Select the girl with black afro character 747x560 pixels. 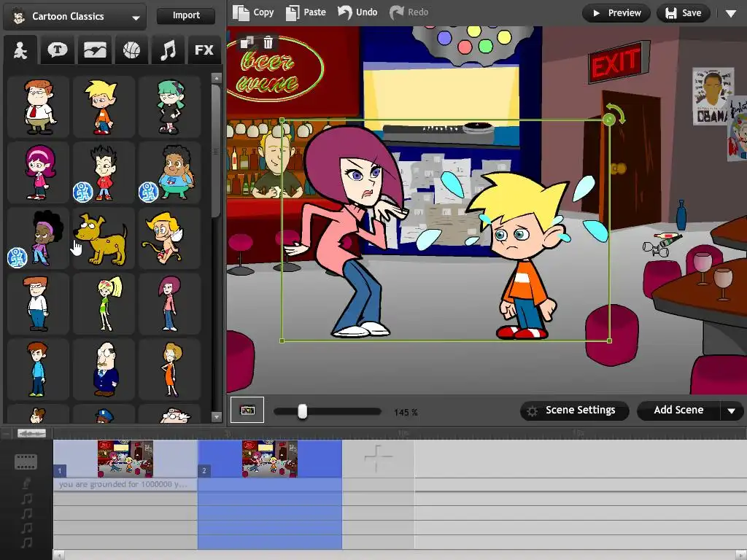(38, 238)
